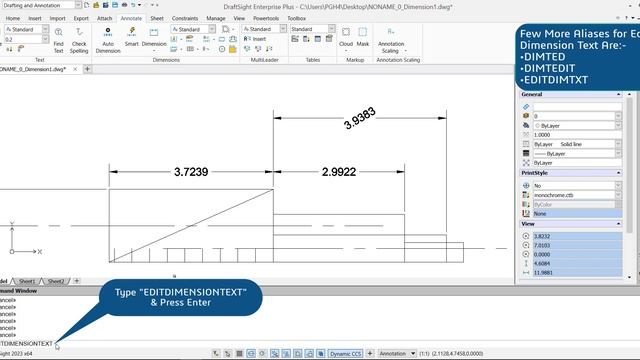Viewport: 640px width, 360px height.
Task: Click the Print icon in quick access toolbar
Action: (x=124, y=5)
